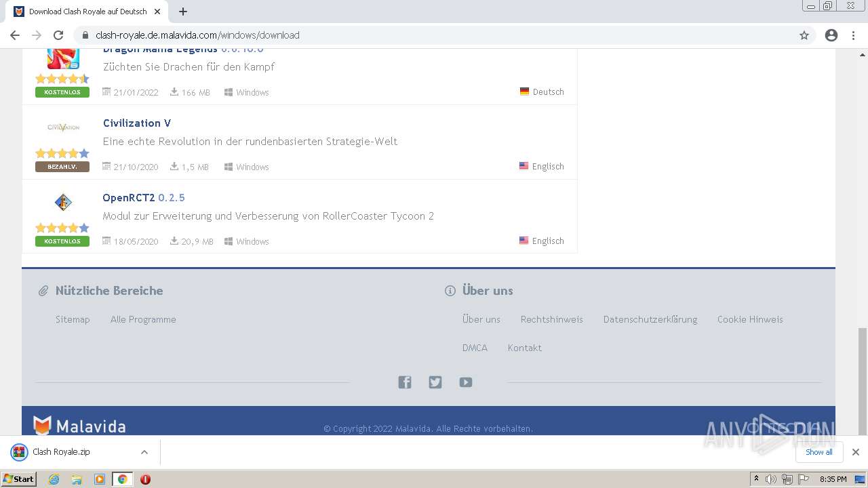The width and height of the screenshot is (868, 488).
Task: Click the Civilization V app icon
Action: click(x=63, y=127)
